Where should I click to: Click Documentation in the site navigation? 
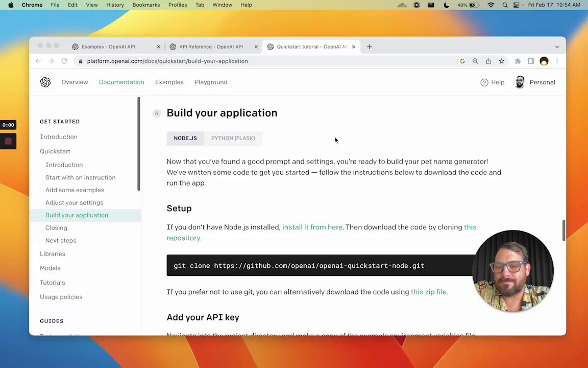[x=121, y=82]
